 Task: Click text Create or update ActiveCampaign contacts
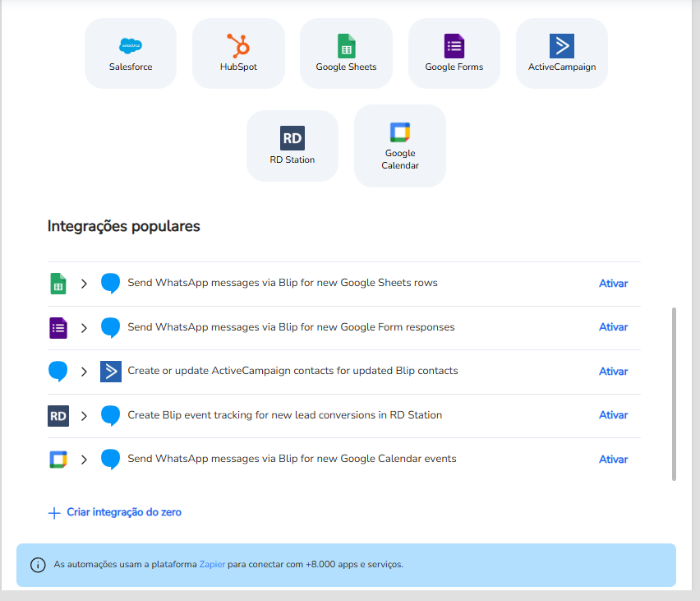click(x=292, y=371)
